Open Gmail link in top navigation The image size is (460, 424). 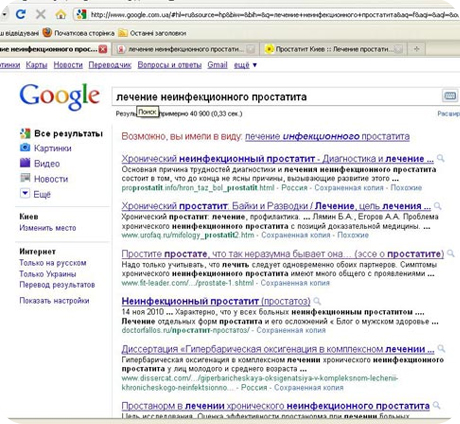pos(217,65)
